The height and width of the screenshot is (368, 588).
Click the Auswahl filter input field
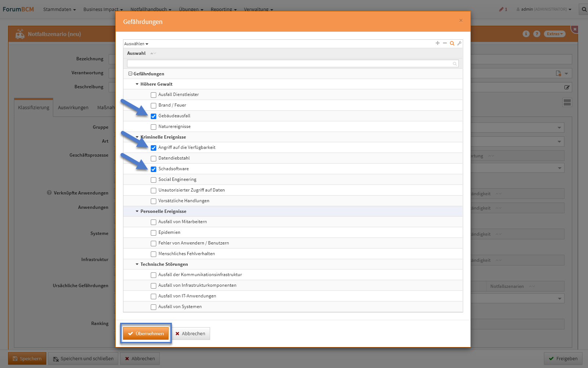tap(293, 64)
